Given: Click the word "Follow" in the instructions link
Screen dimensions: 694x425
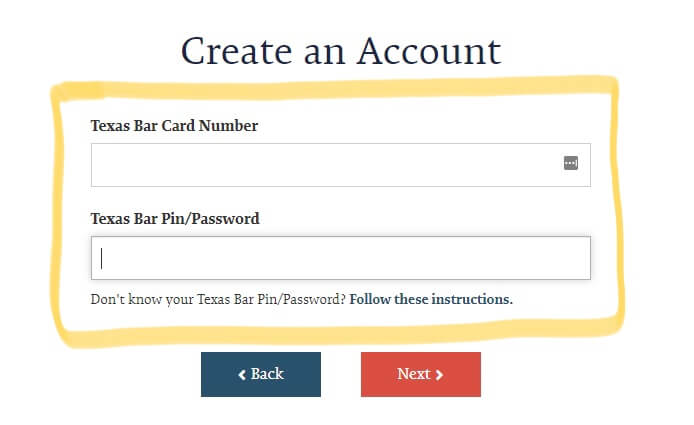Looking at the screenshot, I should 370,299.
